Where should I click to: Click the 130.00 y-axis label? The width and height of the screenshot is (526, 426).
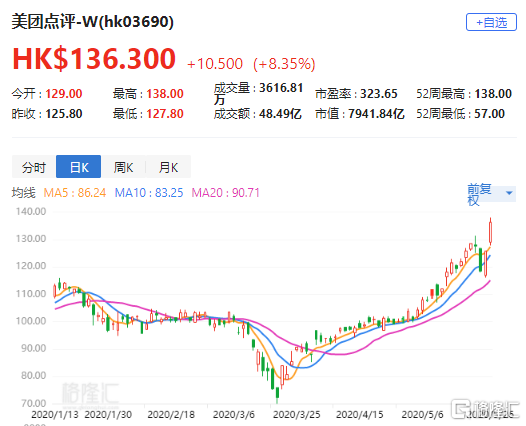[x=31, y=239]
